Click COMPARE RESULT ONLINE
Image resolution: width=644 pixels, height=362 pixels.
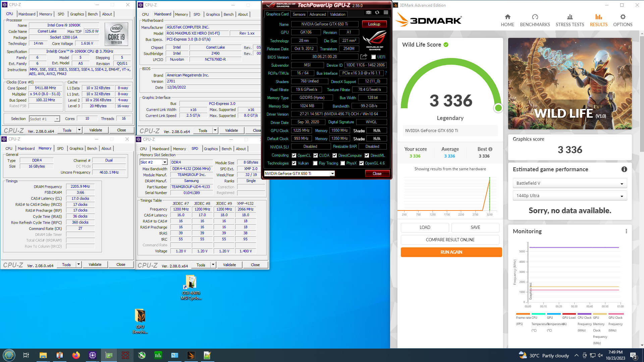[x=450, y=240]
